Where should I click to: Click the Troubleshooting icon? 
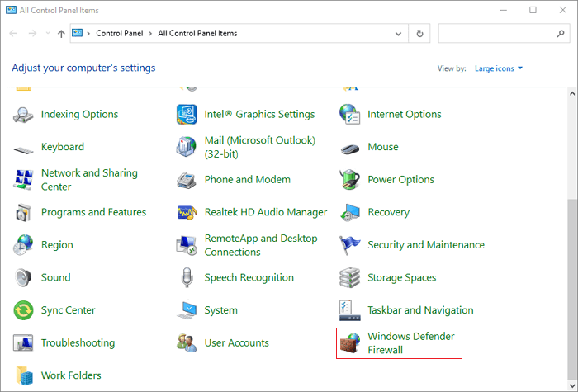[x=24, y=343]
